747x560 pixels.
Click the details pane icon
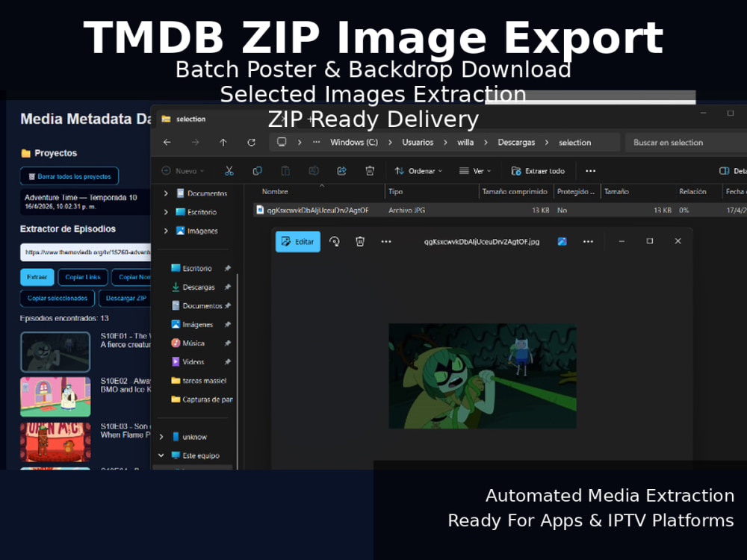(x=724, y=171)
